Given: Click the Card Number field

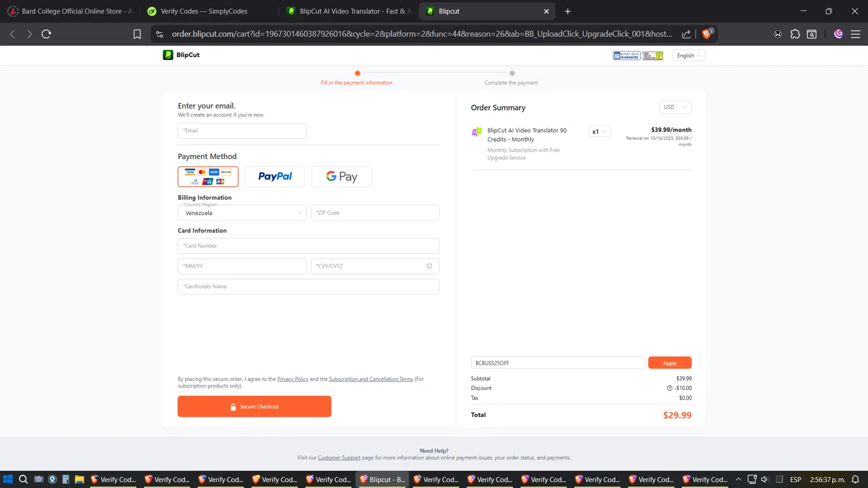Looking at the screenshot, I should coord(308,246).
